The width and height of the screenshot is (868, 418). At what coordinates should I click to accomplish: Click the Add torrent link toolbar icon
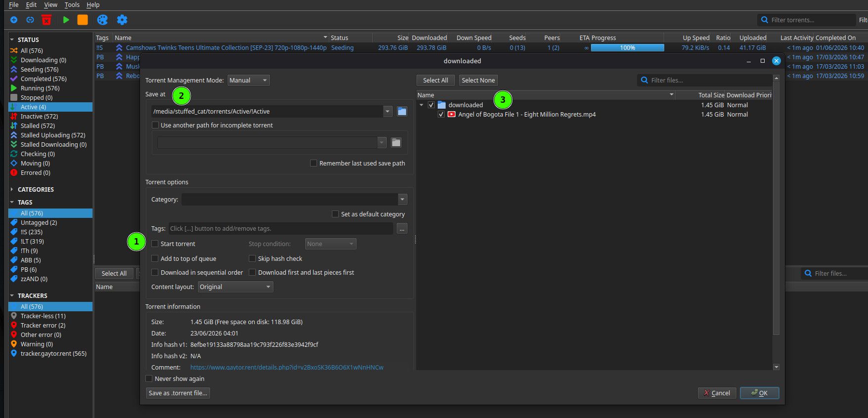click(x=30, y=20)
